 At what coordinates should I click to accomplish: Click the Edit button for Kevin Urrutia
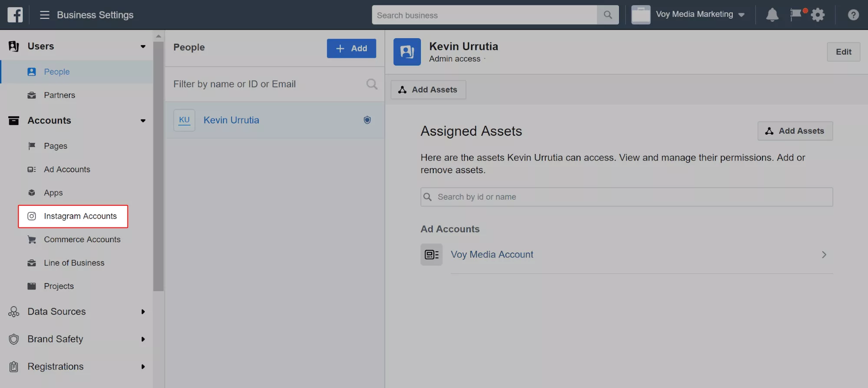(x=843, y=52)
